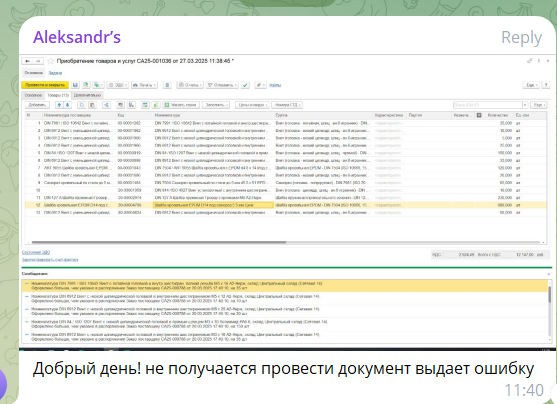Click the highlighted first error message DIN 7991

click(x=285, y=286)
